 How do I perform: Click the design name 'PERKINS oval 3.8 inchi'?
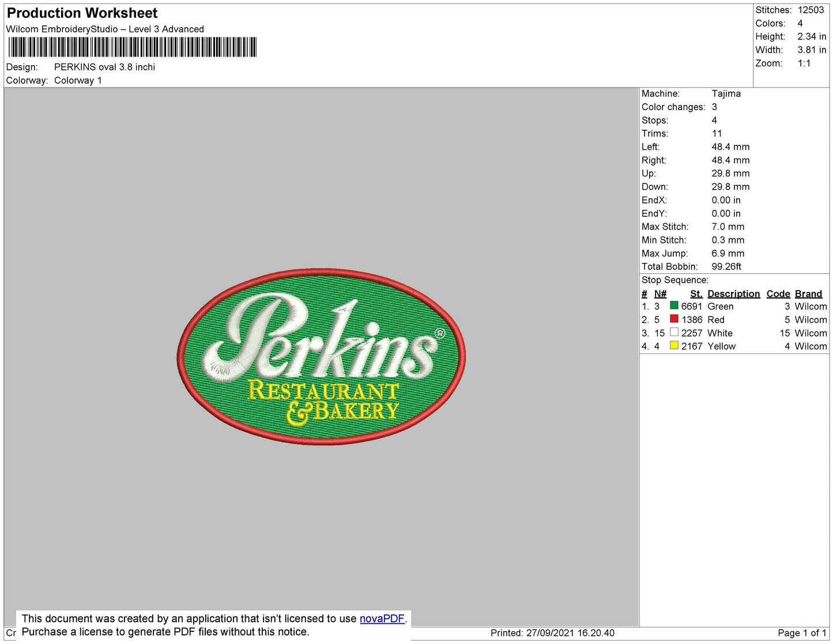(x=104, y=67)
